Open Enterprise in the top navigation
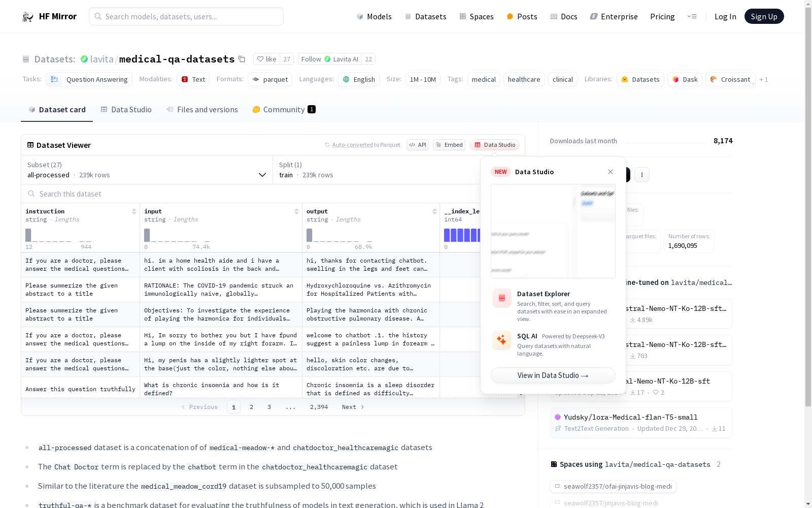 click(x=614, y=17)
